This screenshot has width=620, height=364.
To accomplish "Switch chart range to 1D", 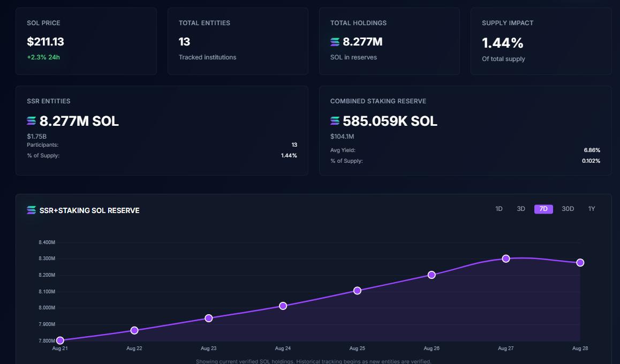I will coord(499,209).
